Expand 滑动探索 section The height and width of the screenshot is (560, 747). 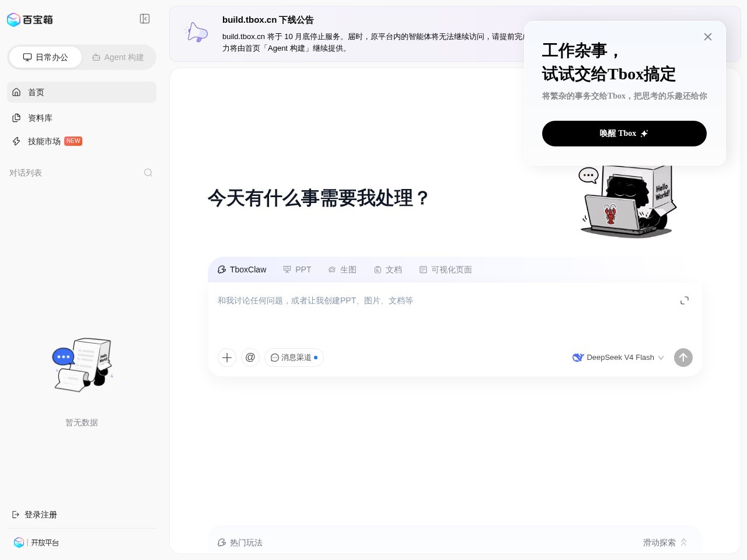click(x=665, y=542)
